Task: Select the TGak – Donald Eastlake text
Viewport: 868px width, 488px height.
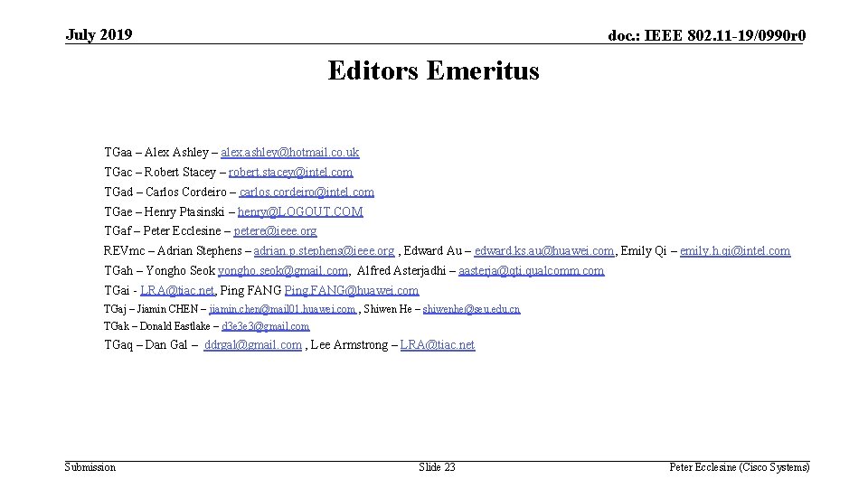Action: click(157, 326)
